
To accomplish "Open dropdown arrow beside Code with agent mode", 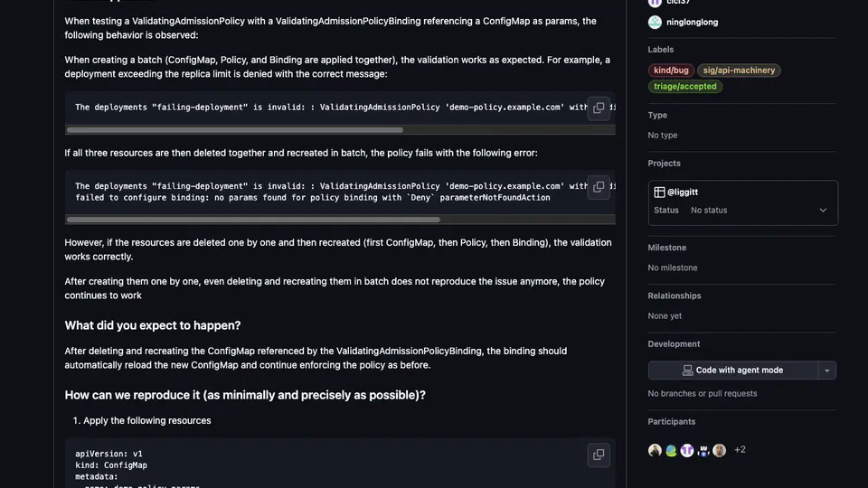I will [826, 371].
